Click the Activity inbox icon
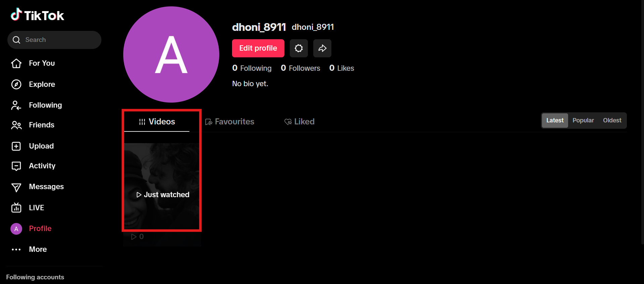 [x=16, y=166]
